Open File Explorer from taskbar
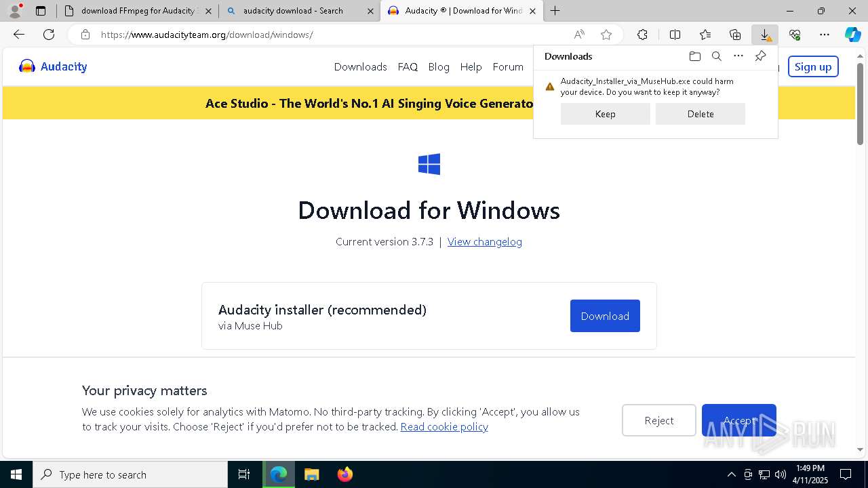The width and height of the screenshot is (868, 488). pyautogui.click(x=311, y=474)
